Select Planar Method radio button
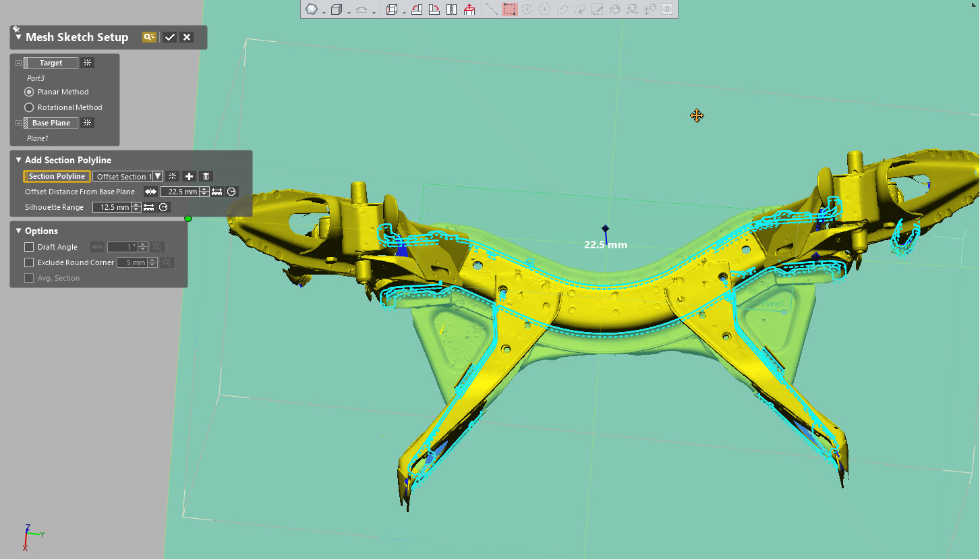 [x=29, y=92]
